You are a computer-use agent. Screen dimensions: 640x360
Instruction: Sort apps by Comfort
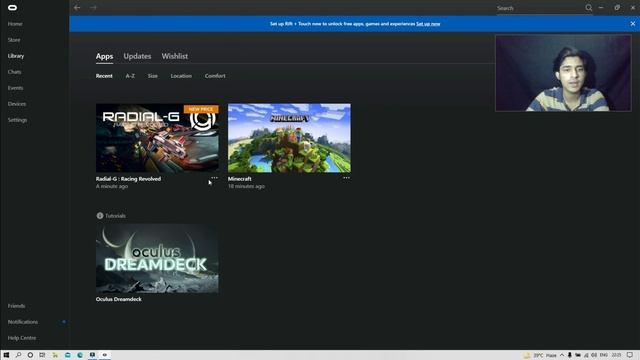click(x=215, y=76)
